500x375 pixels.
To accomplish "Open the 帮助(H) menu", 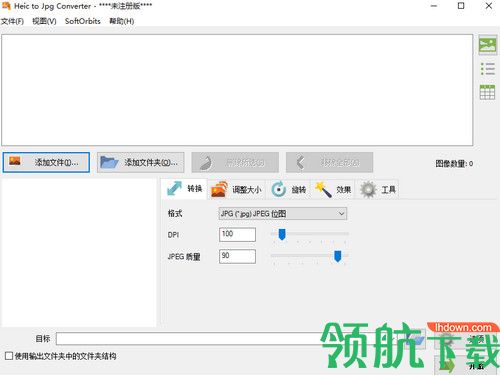I will coord(122,21).
